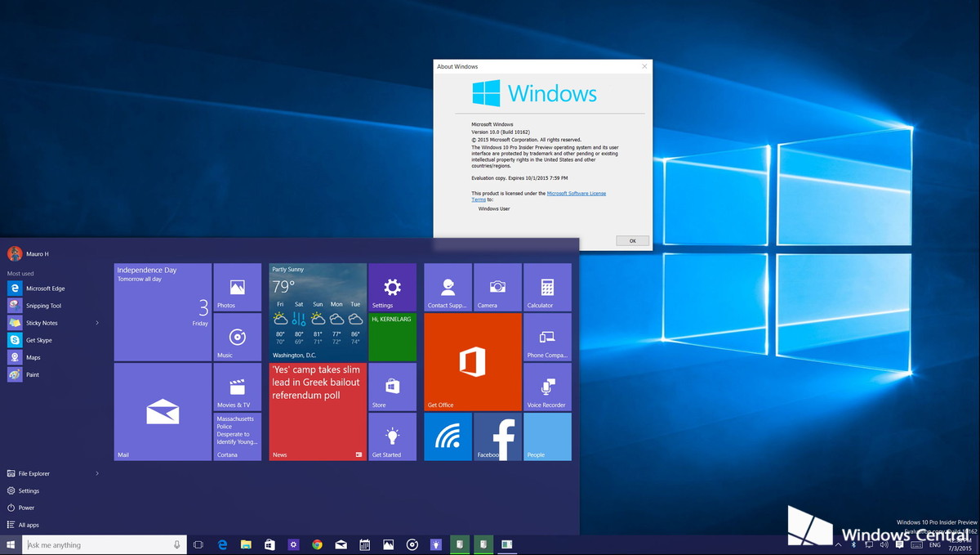Expand Sticky Notes jump list arrow
This screenshot has width=980, height=555.
tap(97, 323)
